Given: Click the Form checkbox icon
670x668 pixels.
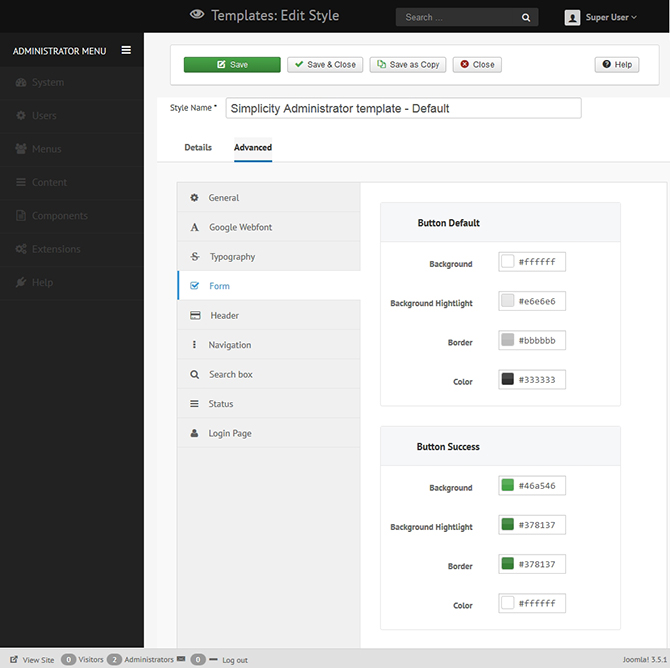Looking at the screenshot, I should click(194, 285).
